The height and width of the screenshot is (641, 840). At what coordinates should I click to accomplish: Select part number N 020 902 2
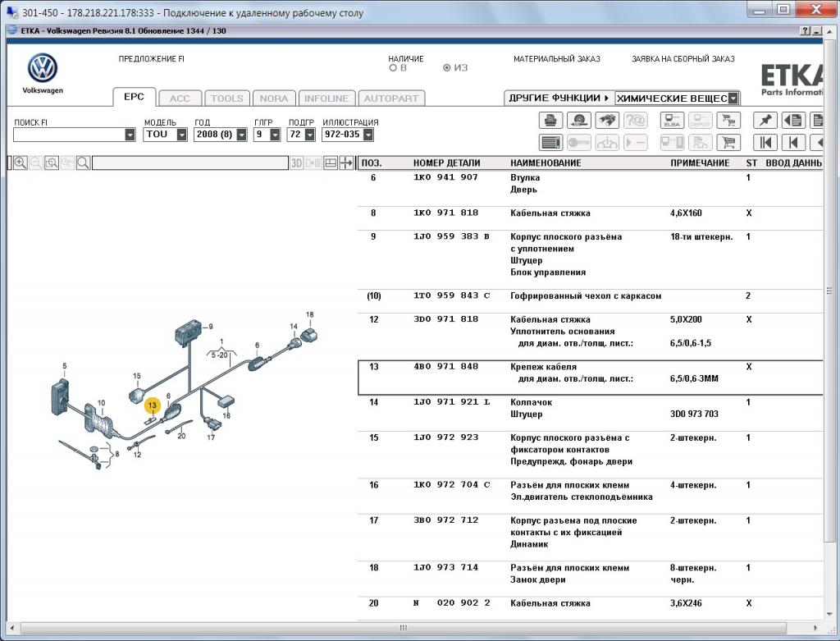point(451,603)
